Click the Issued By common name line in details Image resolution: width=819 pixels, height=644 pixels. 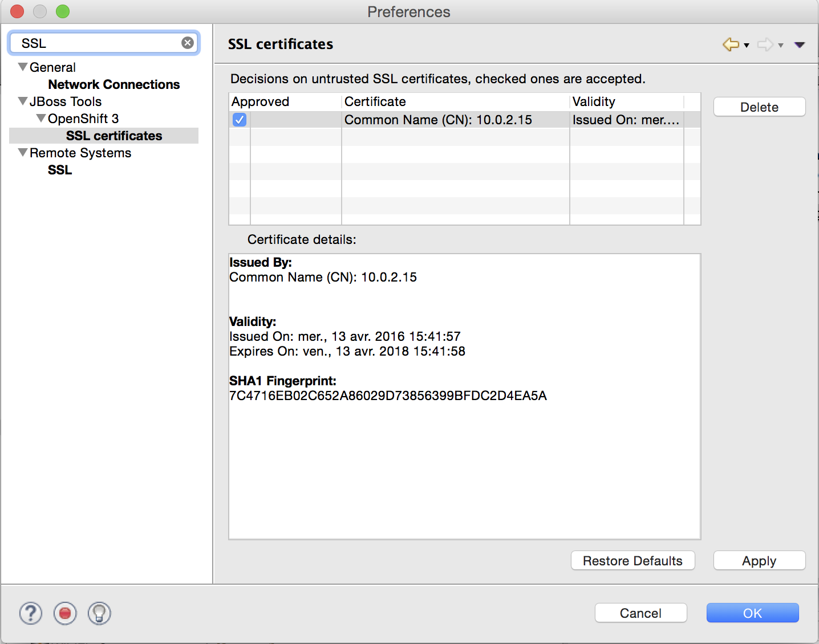323,277
